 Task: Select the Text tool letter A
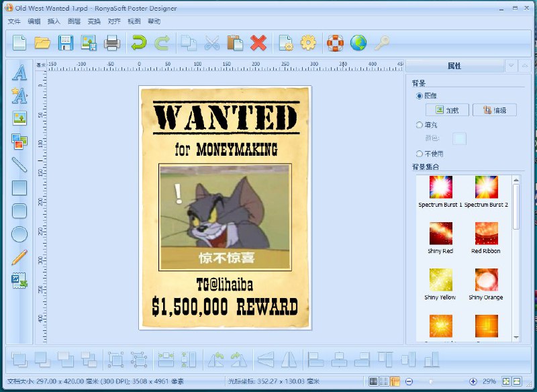click(19, 72)
